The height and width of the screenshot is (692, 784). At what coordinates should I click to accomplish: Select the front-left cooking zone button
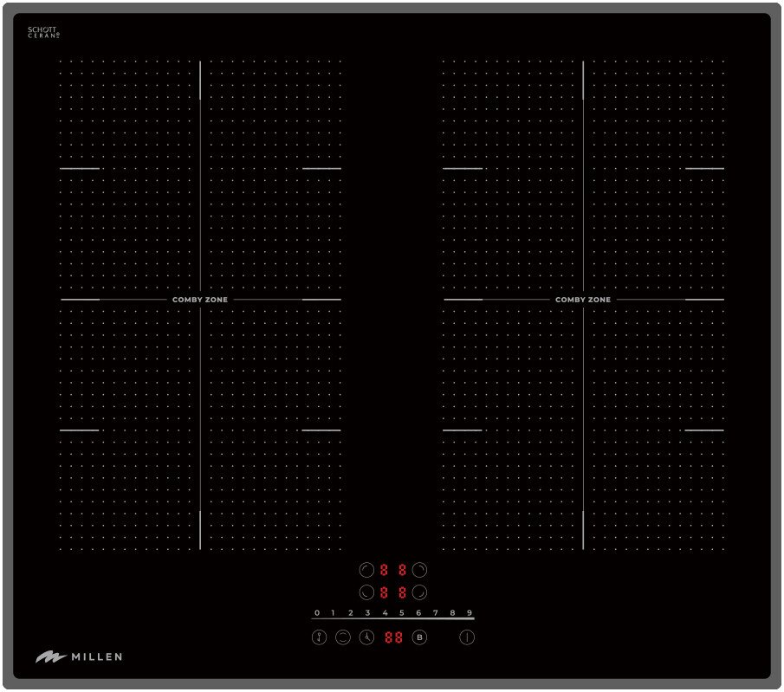[x=366, y=593]
